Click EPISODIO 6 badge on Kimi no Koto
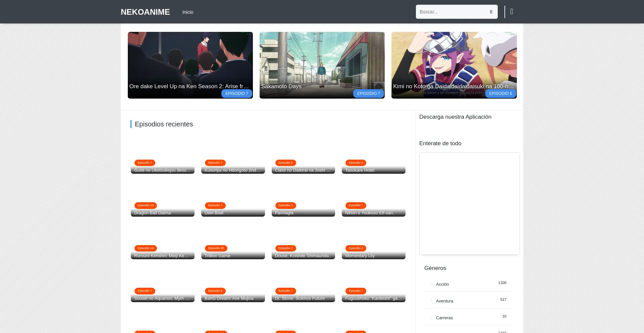 pyautogui.click(x=500, y=94)
